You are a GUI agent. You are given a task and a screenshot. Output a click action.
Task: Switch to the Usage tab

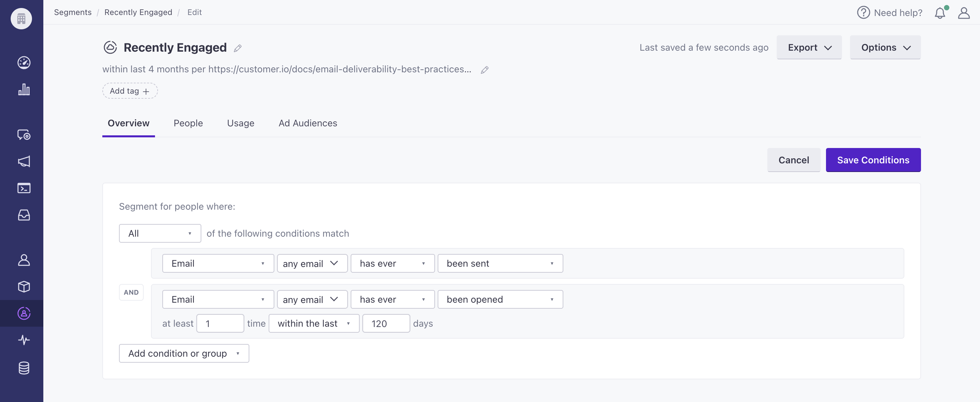coord(240,123)
